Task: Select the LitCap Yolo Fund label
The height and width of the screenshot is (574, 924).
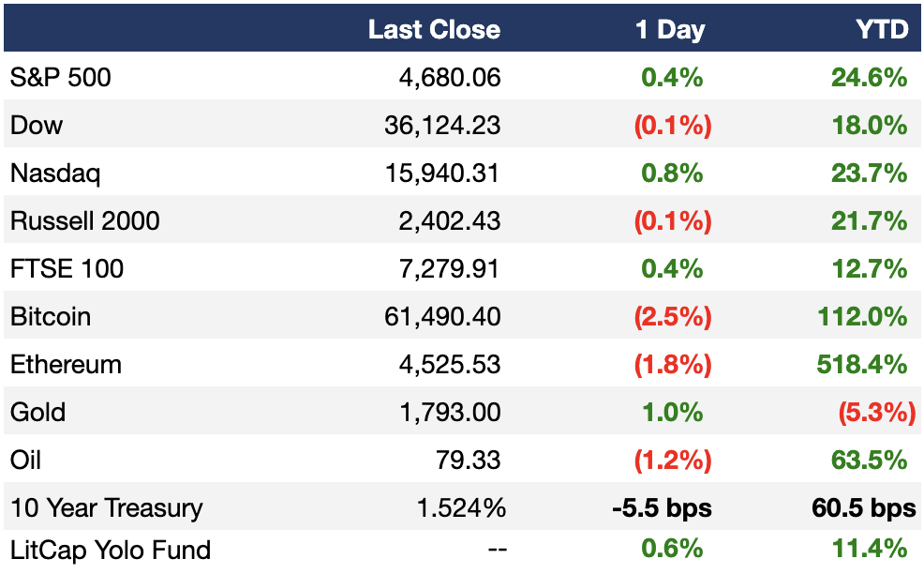Action: (x=111, y=550)
